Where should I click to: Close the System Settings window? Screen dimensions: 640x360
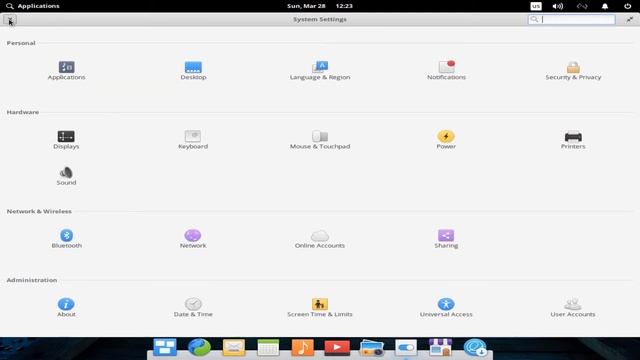(10, 19)
